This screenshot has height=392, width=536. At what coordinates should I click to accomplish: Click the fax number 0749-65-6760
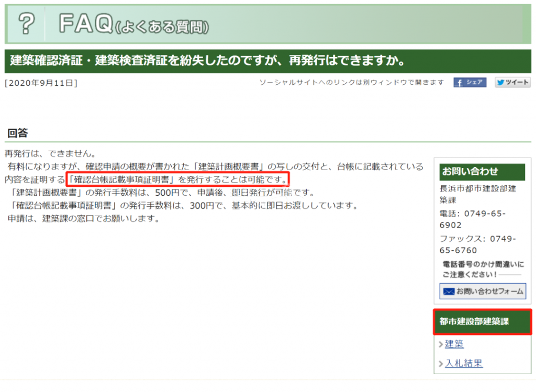(x=477, y=244)
